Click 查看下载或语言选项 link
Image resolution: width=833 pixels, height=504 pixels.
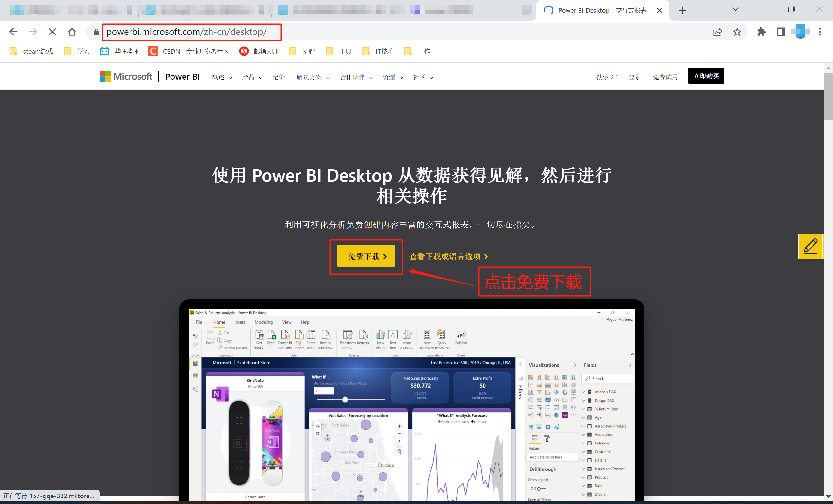(448, 257)
